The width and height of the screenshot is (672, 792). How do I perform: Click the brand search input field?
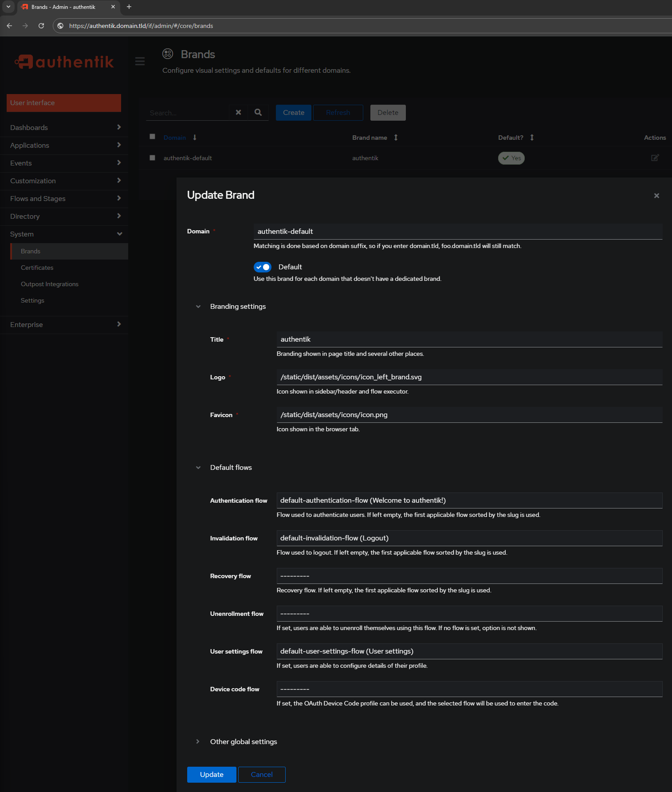pyautogui.click(x=188, y=113)
